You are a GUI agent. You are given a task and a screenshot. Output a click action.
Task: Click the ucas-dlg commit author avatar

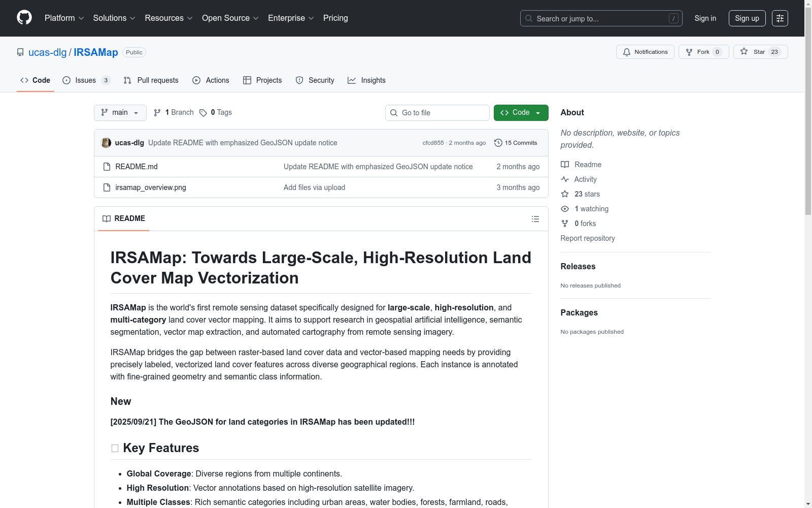pyautogui.click(x=106, y=143)
